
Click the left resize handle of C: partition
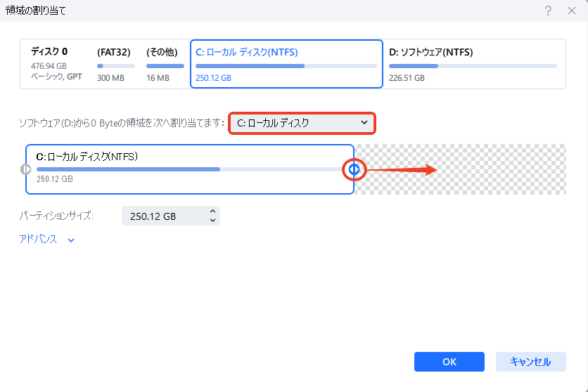[25, 169]
